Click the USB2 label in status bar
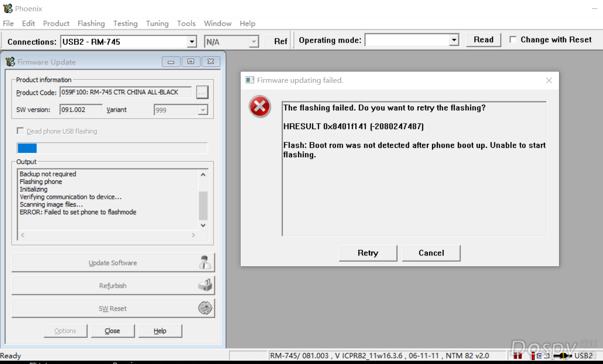603x364 pixels. click(583, 356)
